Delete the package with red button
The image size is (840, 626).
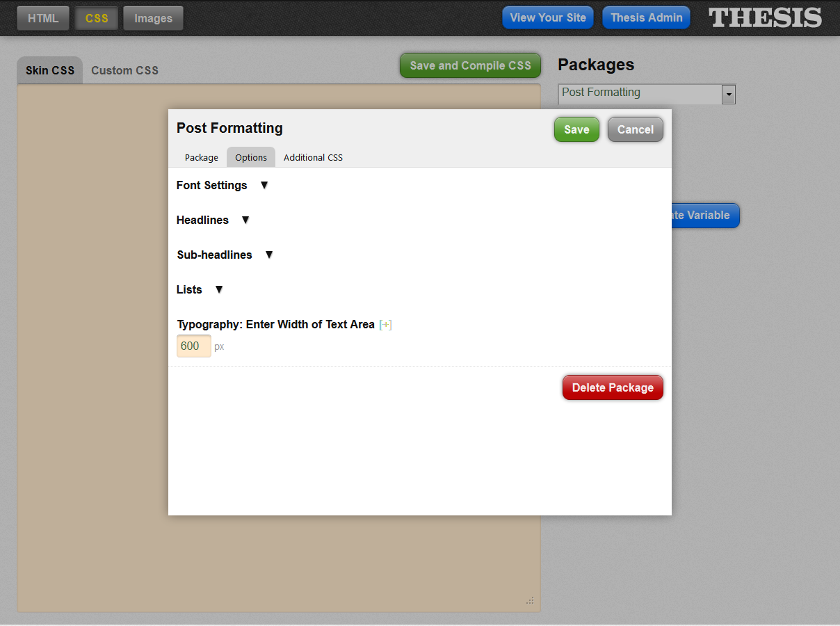pos(613,387)
